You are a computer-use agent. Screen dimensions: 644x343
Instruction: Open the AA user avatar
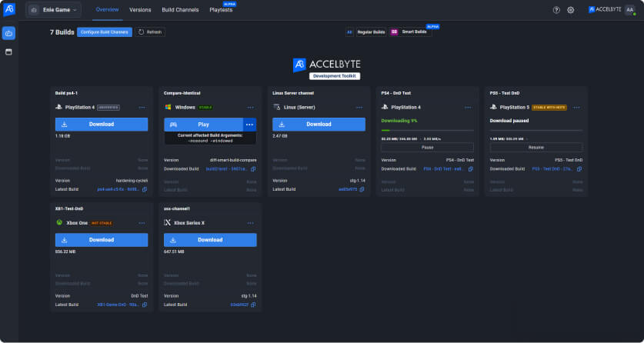[x=629, y=10]
